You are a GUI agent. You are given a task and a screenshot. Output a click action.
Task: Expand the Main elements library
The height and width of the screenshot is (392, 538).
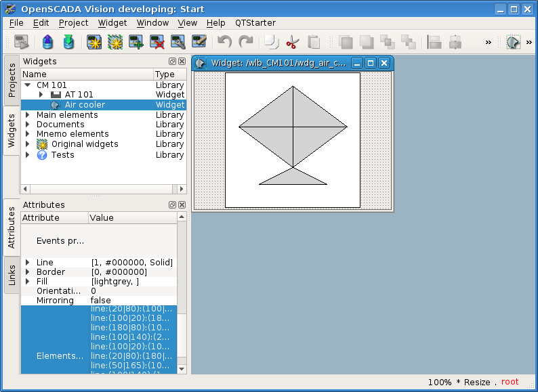tap(28, 115)
